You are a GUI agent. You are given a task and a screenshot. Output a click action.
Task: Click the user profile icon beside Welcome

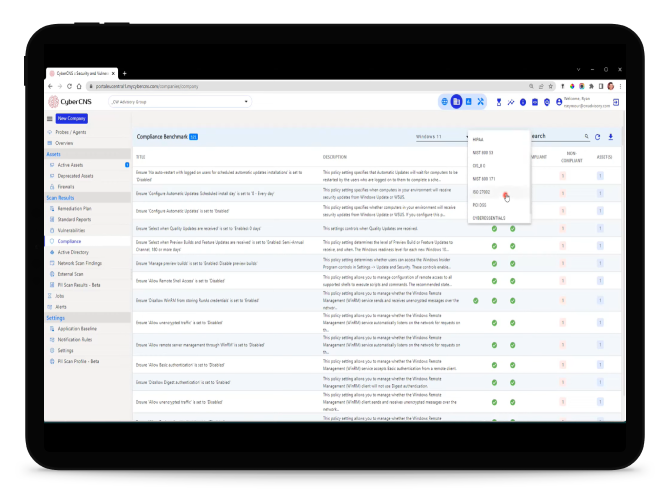558,102
